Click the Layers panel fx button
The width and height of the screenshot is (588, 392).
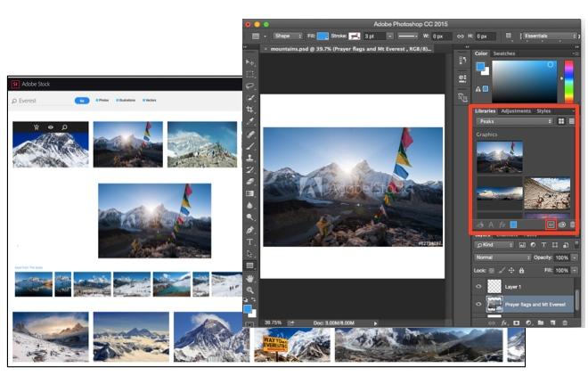tap(504, 323)
